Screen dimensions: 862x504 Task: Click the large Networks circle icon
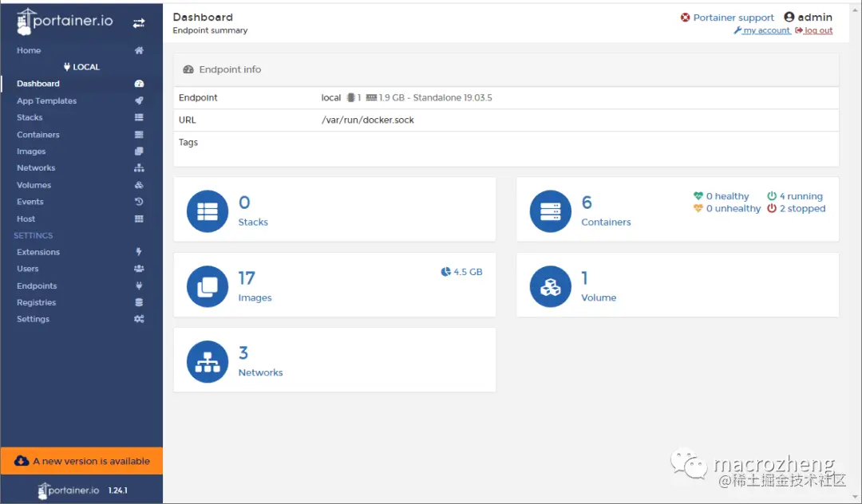208,361
